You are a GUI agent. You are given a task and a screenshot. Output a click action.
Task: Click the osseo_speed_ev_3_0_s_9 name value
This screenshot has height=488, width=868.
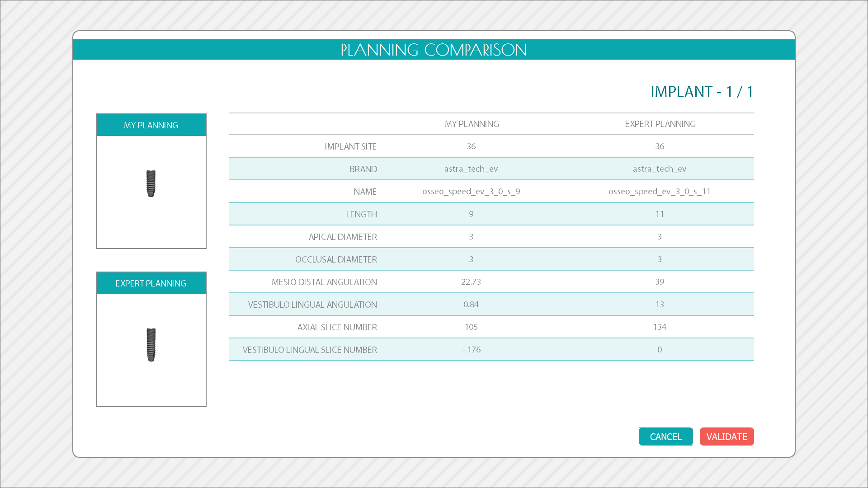pos(471,192)
